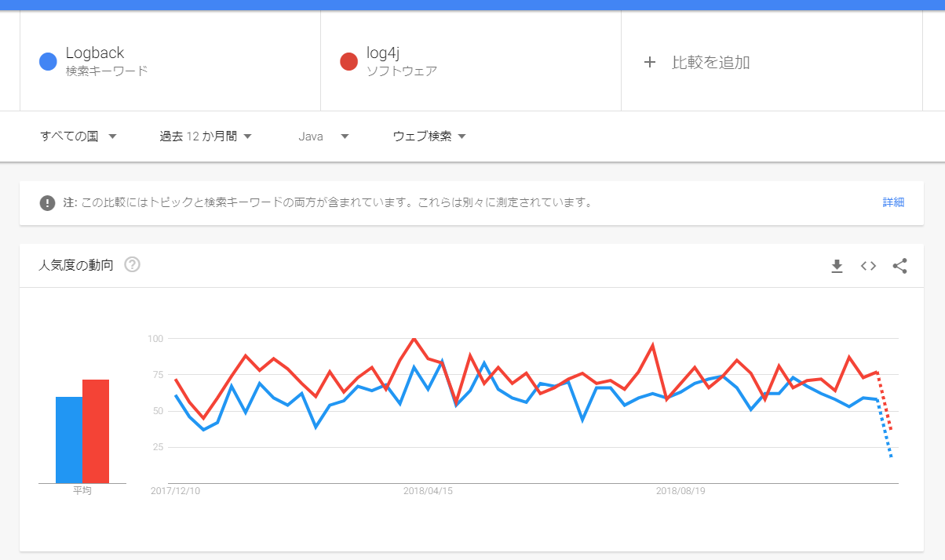Download the interest over time chart data
Image resolution: width=945 pixels, height=560 pixels.
[x=837, y=266]
